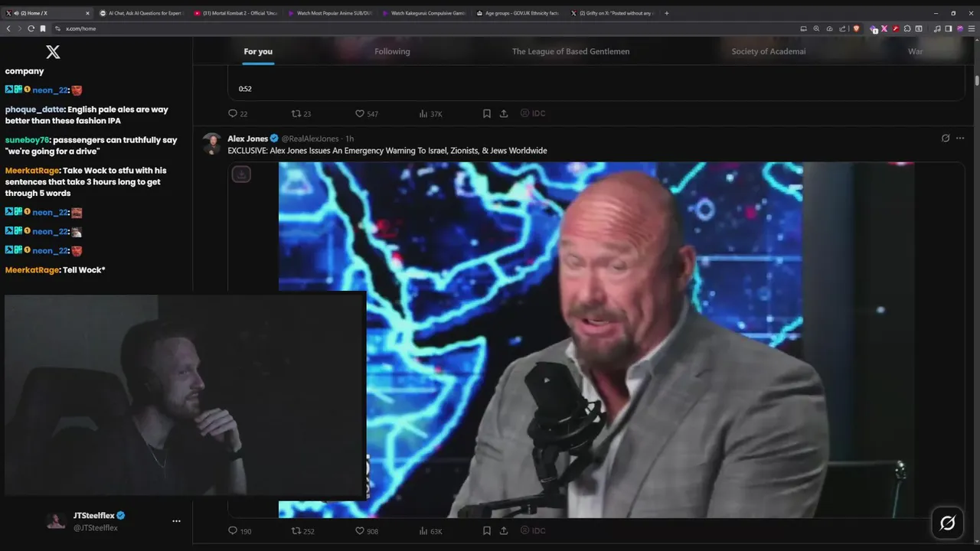Open floating Grok button at bottom right
The height and width of the screenshot is (551, 980).
[947, 523]
